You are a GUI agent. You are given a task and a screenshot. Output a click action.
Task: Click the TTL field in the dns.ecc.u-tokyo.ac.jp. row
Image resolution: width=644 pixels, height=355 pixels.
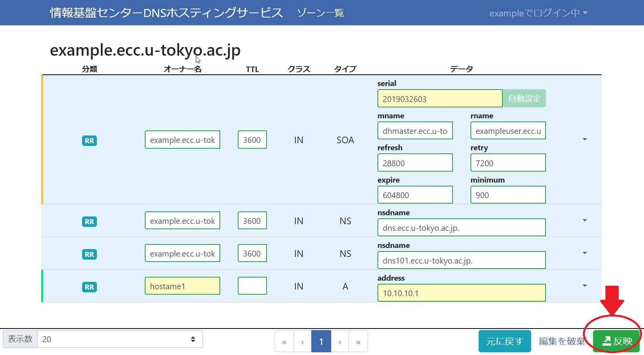[252, 221]
